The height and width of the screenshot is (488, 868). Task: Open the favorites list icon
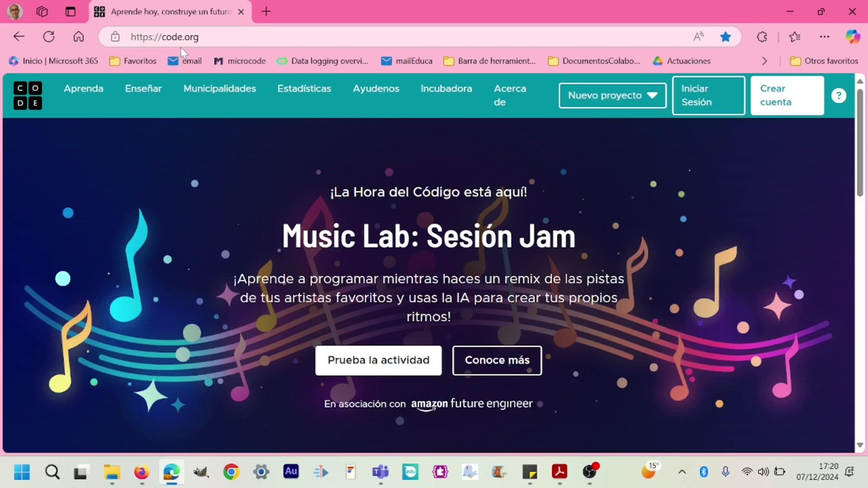[x=795, y=37]
